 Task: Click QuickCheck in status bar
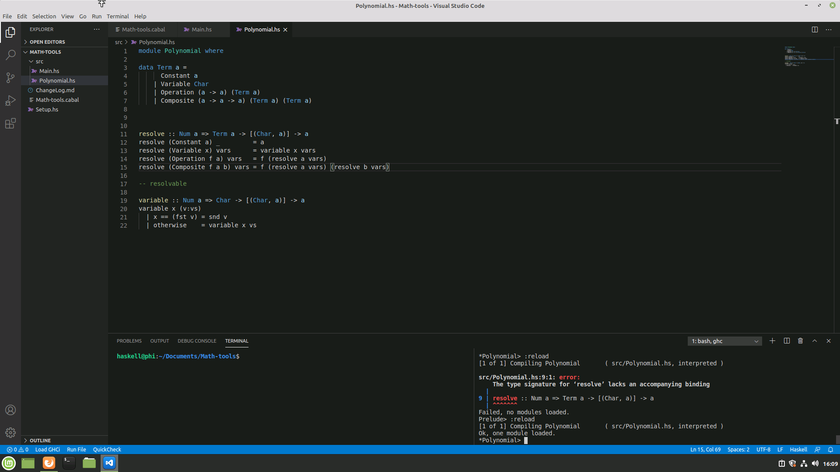click(107, 449)
